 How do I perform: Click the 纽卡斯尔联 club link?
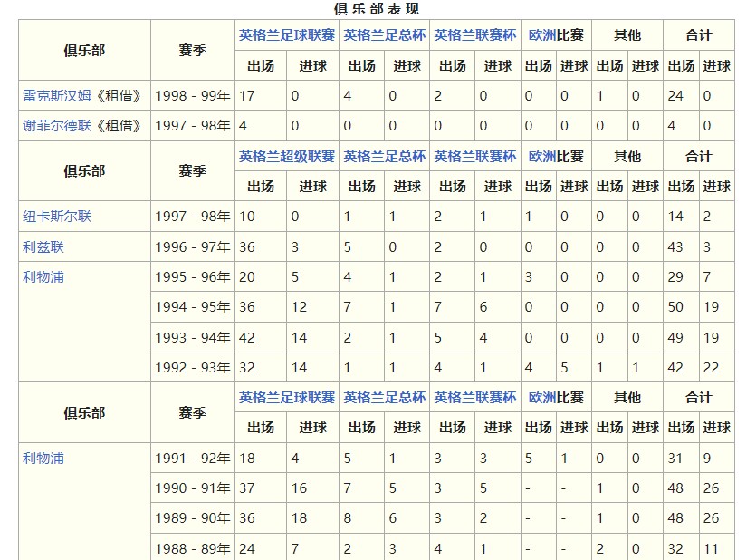(x=57, y=217)
